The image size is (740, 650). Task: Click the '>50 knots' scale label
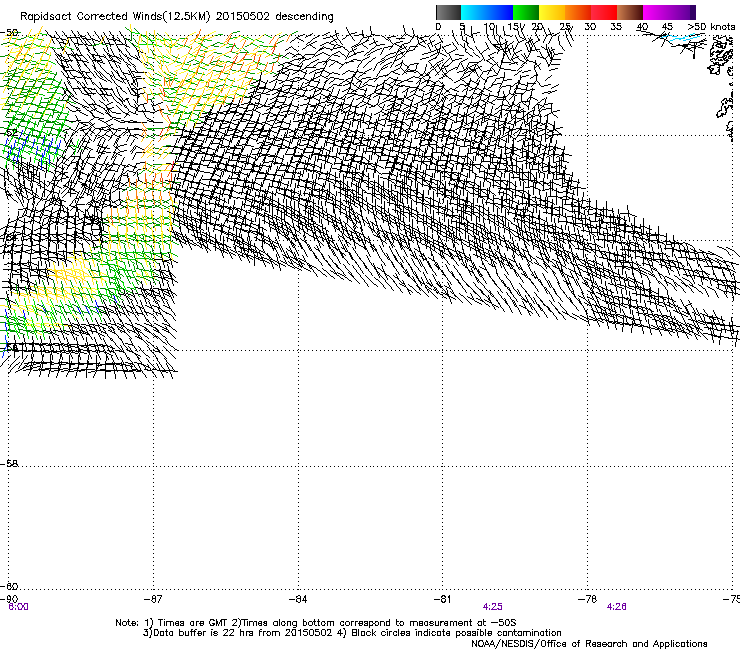[711, 27]
